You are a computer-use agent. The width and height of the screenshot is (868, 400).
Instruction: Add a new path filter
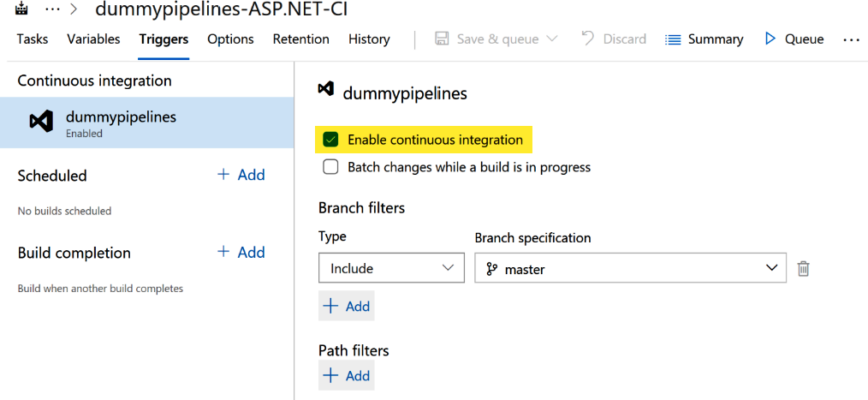tap(346, 376)
